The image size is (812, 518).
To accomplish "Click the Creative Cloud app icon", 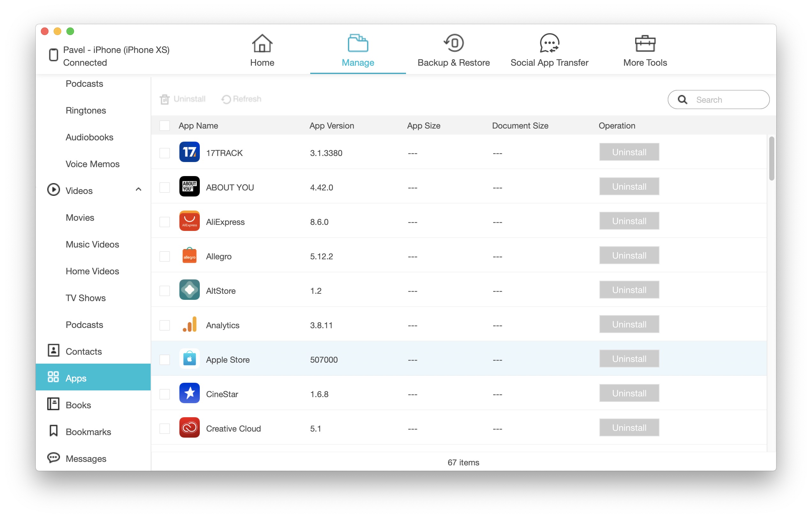I will point(189,428).
